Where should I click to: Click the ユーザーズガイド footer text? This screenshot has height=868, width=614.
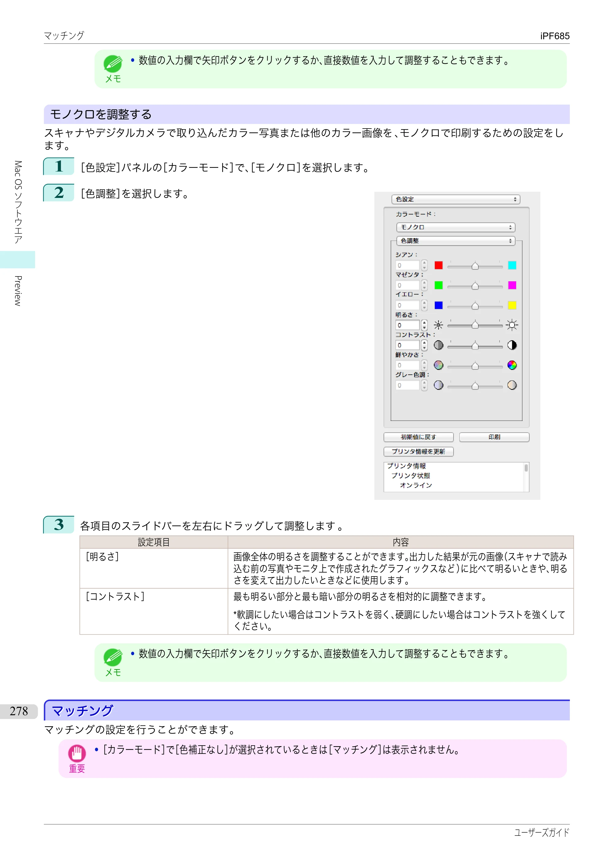click(541, 832)
